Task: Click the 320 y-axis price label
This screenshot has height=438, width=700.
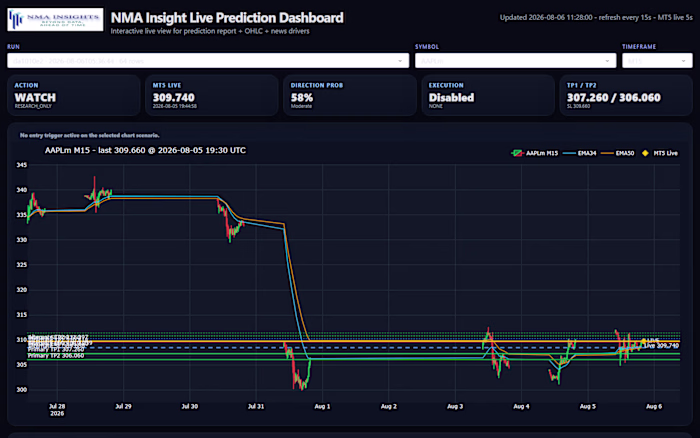Action: (21, 290)
